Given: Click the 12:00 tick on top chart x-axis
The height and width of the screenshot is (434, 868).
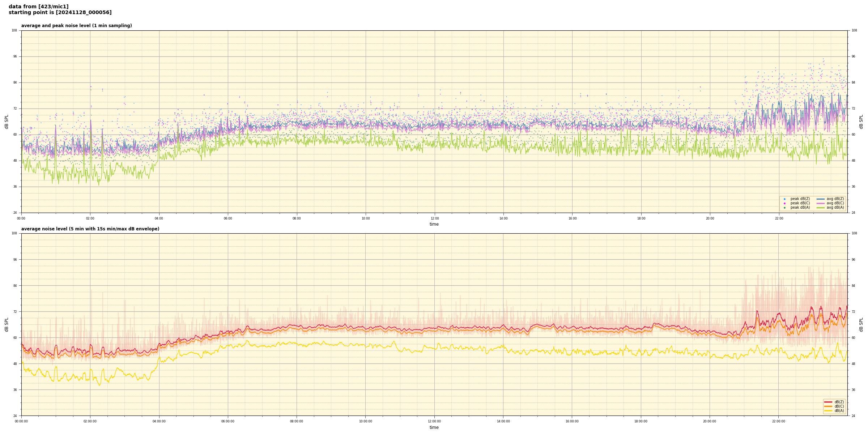Looking at the screenshot, I should 434,218.
